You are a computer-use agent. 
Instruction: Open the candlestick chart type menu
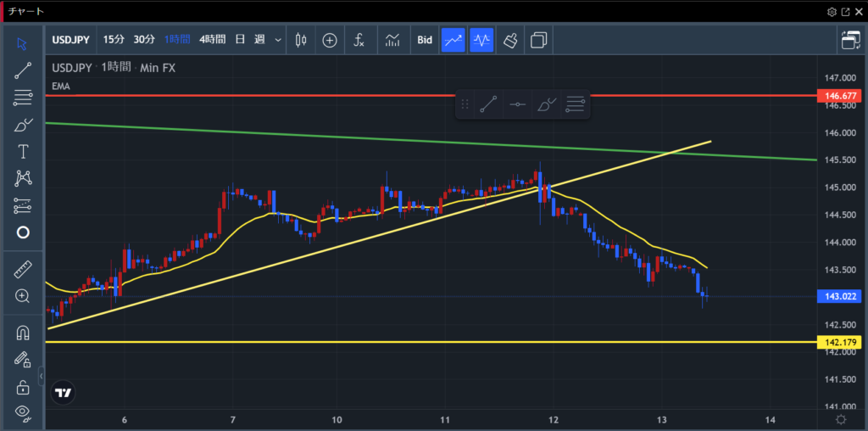301,40
